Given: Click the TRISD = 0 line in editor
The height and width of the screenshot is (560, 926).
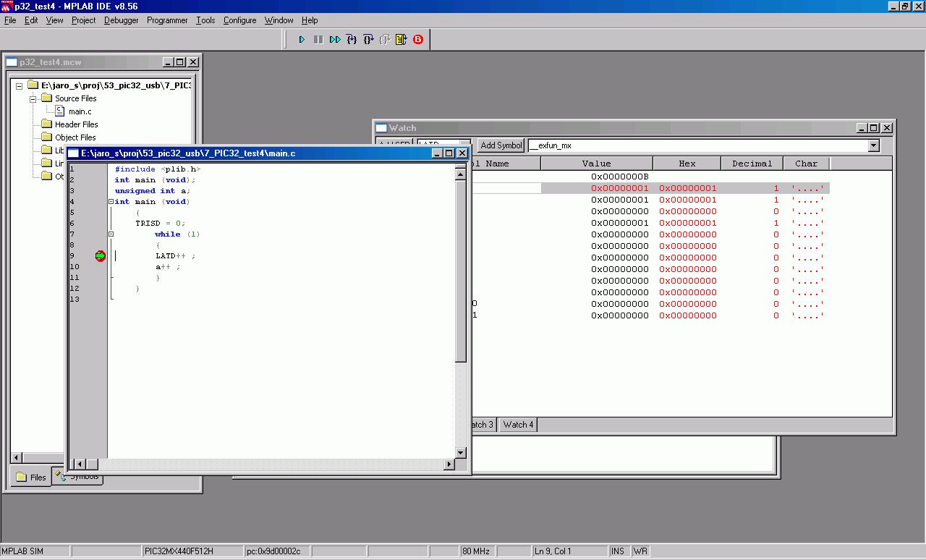Looking at the screenshot, I should [x=161, y=224].
